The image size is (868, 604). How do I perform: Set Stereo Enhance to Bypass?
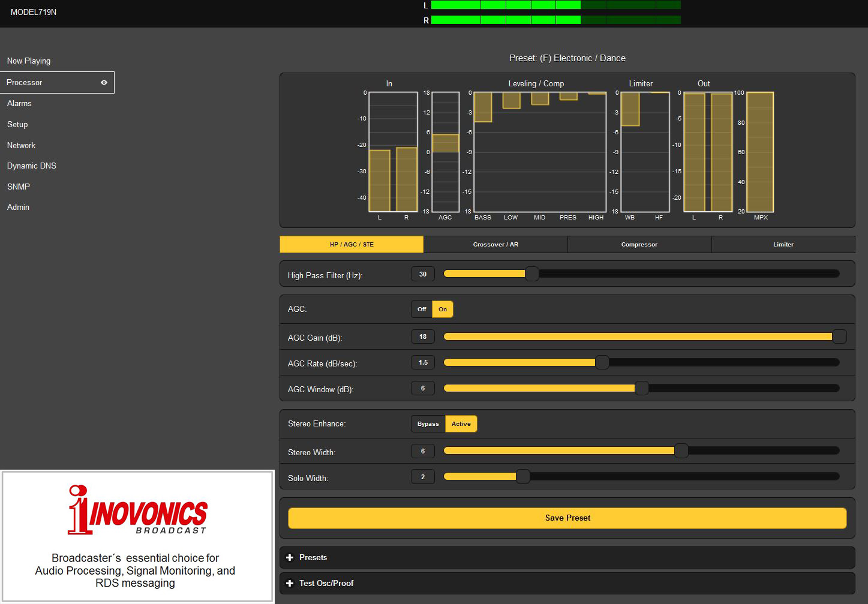[x=428, y=424]
